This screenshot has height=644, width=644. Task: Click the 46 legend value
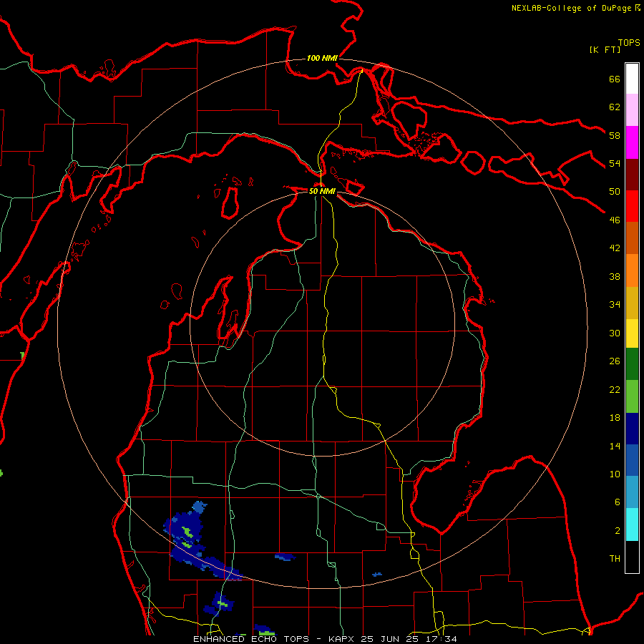point(615,220)
